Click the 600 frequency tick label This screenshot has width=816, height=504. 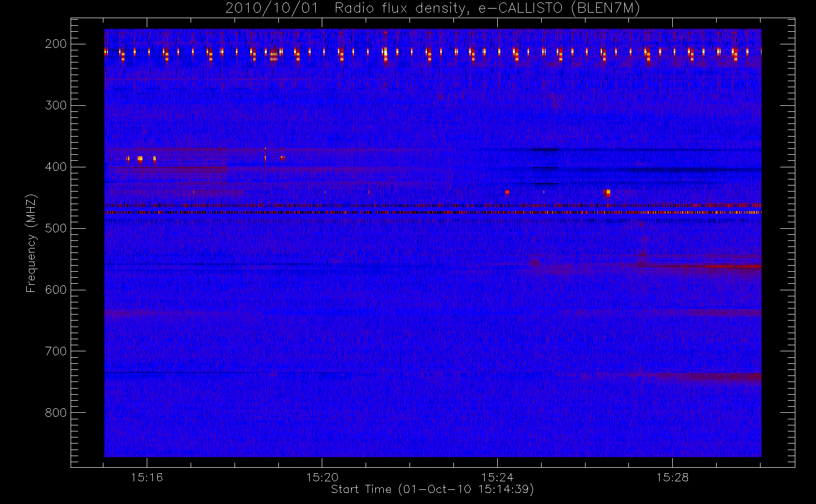[56, 290]
